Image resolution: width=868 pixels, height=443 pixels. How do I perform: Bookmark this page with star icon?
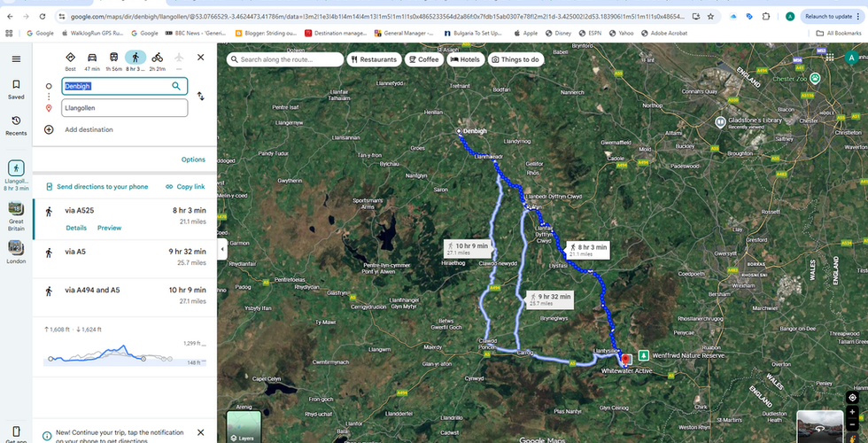710,17
